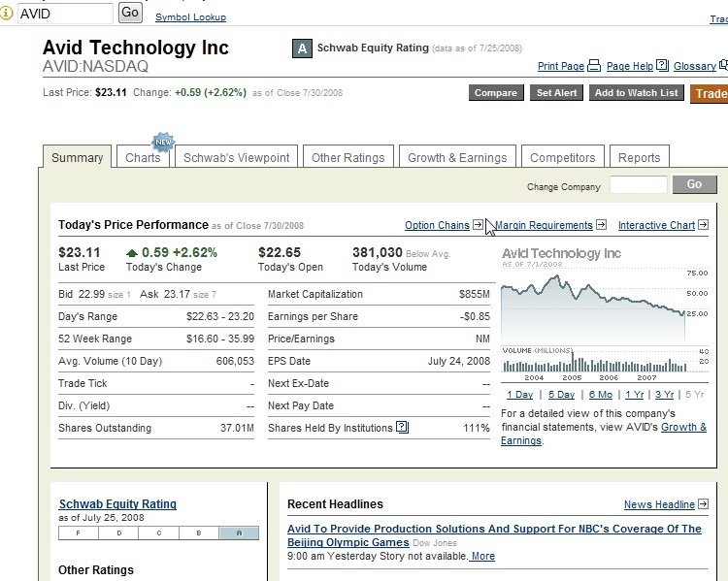The image size is (728, 581).
Task: Click the Earnings per Share value -$0.85
Action: click(475, 316)
